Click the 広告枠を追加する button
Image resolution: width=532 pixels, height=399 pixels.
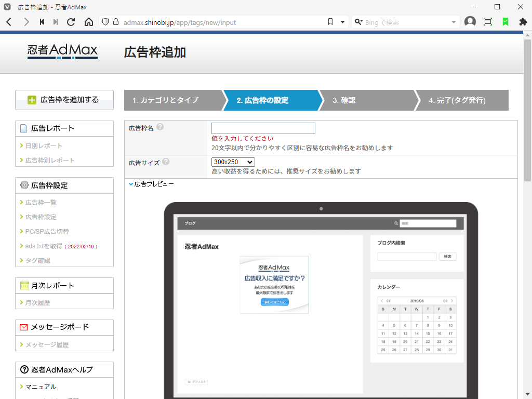click(64, 100)
